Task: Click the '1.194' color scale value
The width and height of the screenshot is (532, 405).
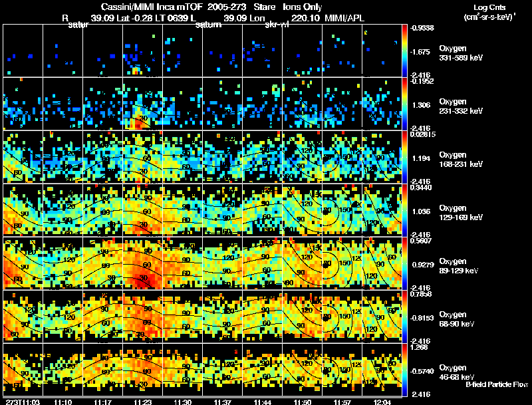Action: (421, 158)
